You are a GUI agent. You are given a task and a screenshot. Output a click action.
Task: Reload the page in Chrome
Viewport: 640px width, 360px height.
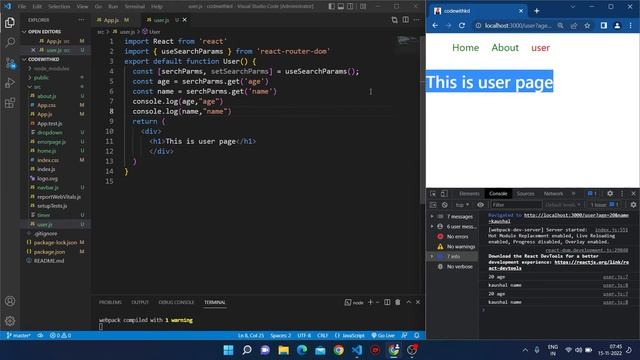(462, 25)
